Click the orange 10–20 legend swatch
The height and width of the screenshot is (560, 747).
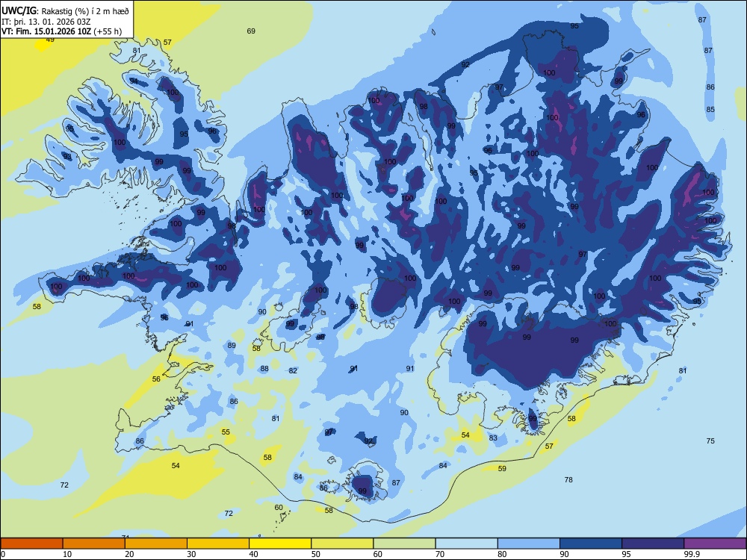tap(94, 544)
